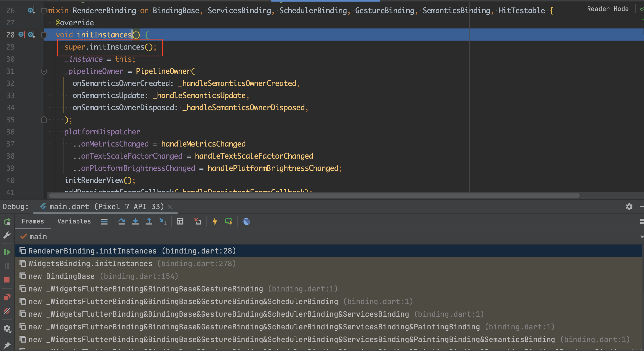Click line number 37 in gutter
644x351 pixels.
point(11,144)
